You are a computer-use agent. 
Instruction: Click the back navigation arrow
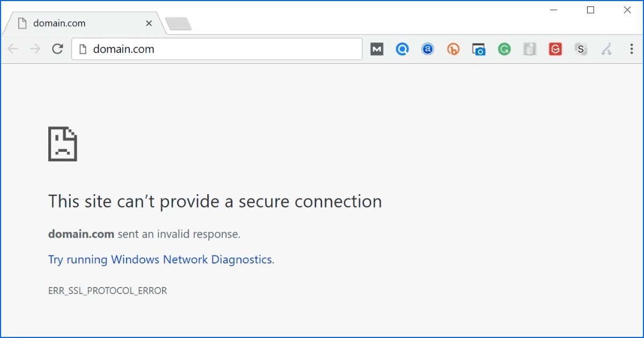coord(12,49)
